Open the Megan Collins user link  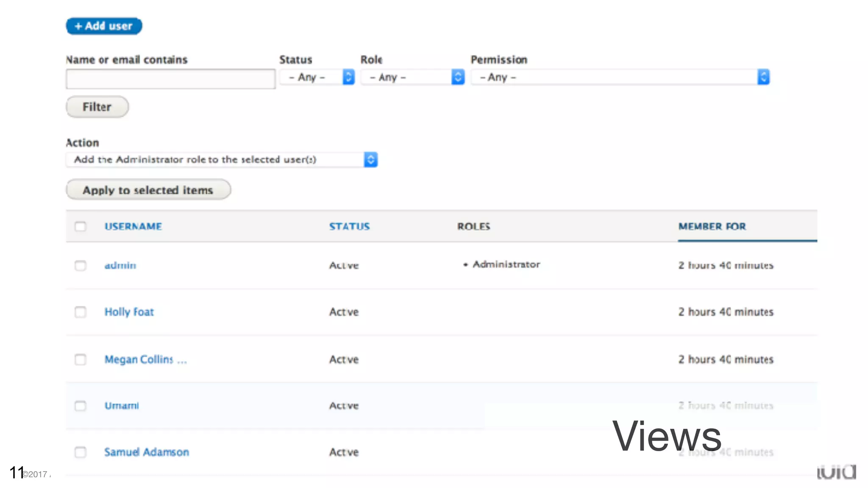(x=145, y=360)
